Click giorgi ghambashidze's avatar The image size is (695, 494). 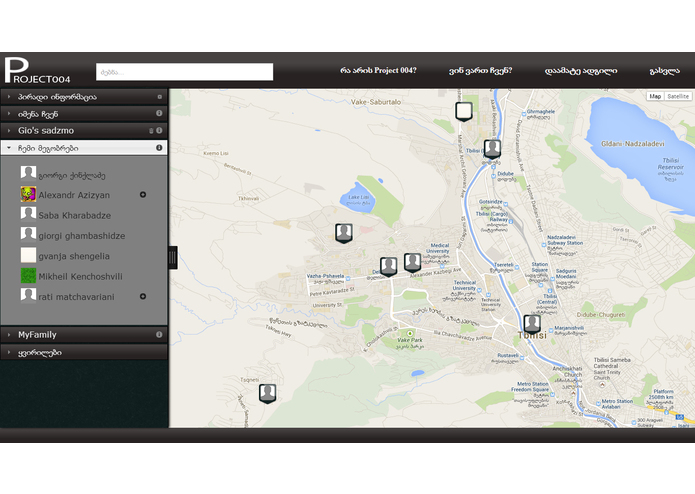pyautogui.click(x=28, y=235)
